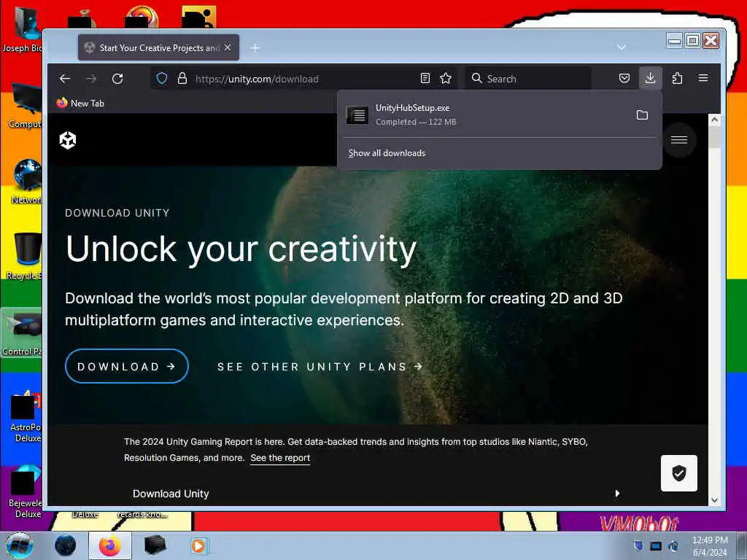Click the DOWNLOAD button
The width and height of the screenshot is (747, 560).
(x=127, y=366)
